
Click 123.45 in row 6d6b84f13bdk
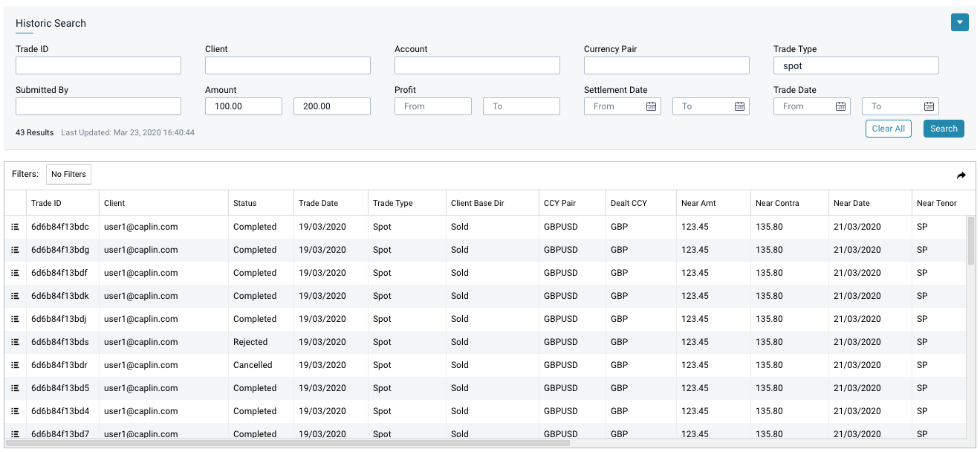click(695, 296)
